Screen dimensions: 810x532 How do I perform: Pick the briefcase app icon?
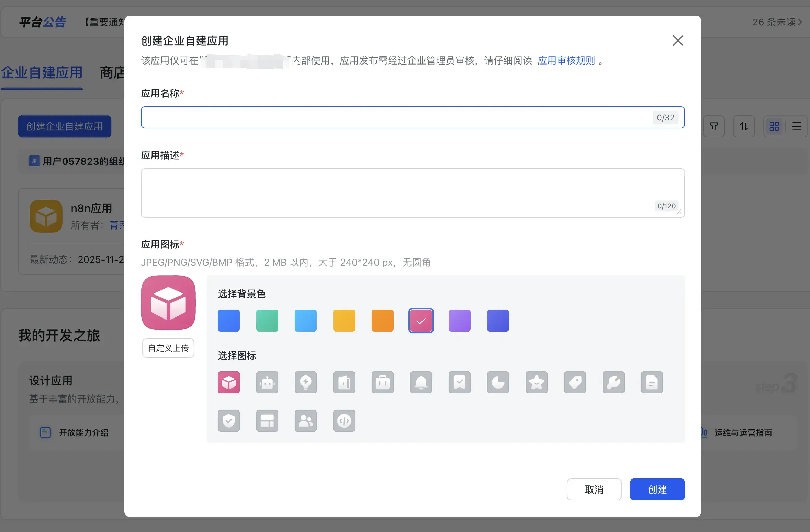pyautogui.click(x=382, y=382)
